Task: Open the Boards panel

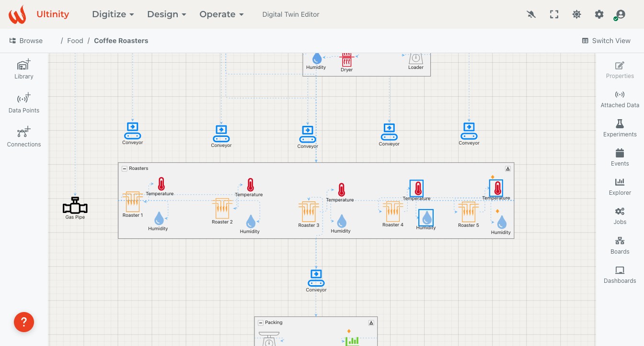Action: [620, 246]
